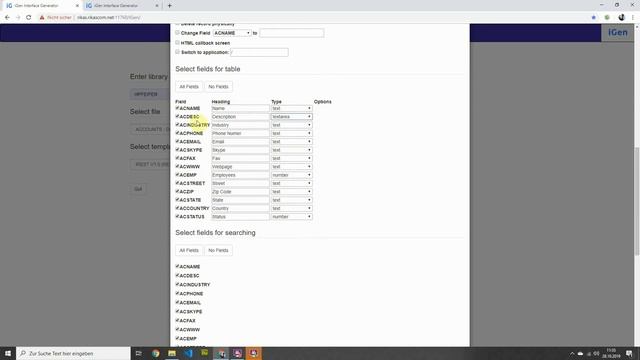Open a new browser tab with the plus icon

point(169,6)
